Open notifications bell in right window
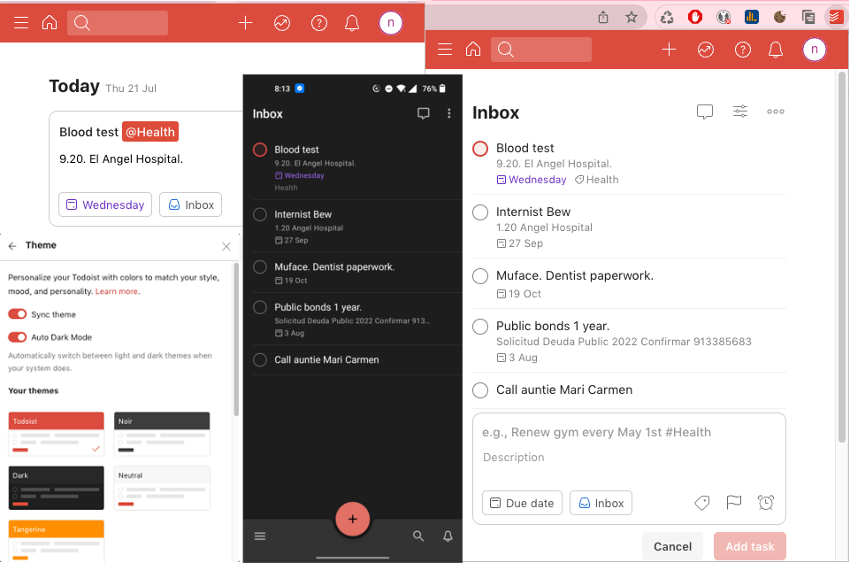The width and height of the screenshot is (850, 563). (776, 50)
